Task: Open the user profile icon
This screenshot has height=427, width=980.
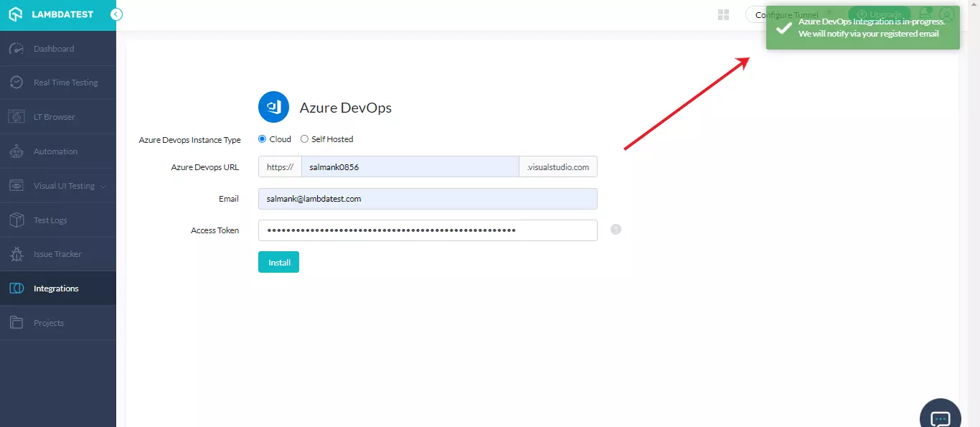Action: [x=947, y=14]
